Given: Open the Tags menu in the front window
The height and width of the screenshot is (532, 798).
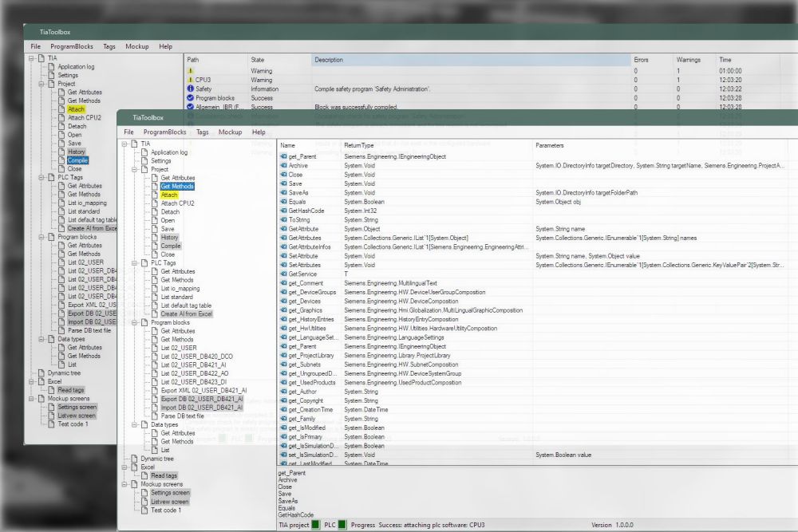Looking at the screenshot, I should 203,132.
